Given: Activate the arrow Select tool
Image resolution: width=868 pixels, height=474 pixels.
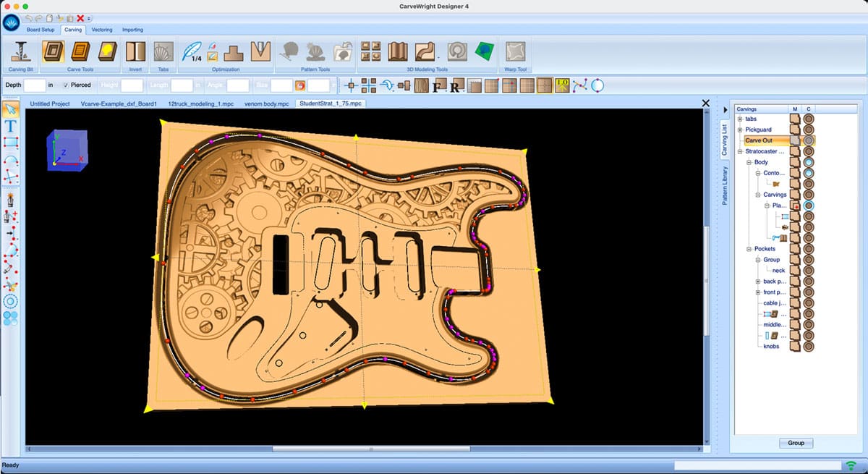Looking at the screenshot, I should click(x=11, y=110).
